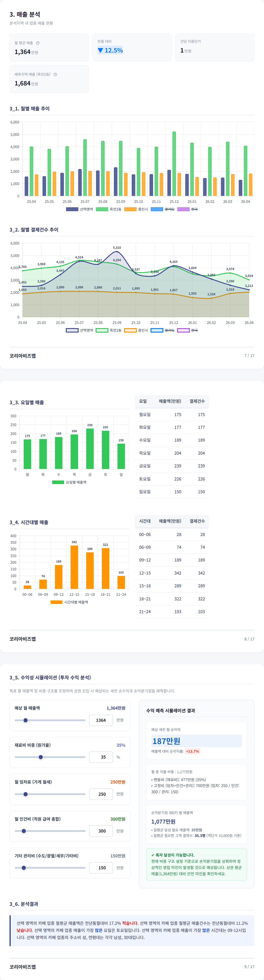The height and width of the screenshot is (980, 264).
Task: Focus the 기타 관리비 input showing 150
Action: point(101,868)
